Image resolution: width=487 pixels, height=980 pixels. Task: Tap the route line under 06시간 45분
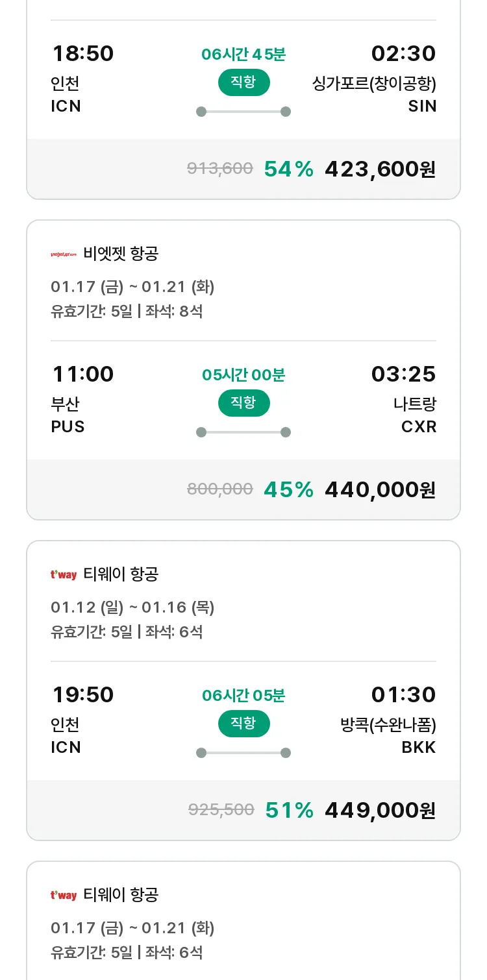click(x=243, y=112)
